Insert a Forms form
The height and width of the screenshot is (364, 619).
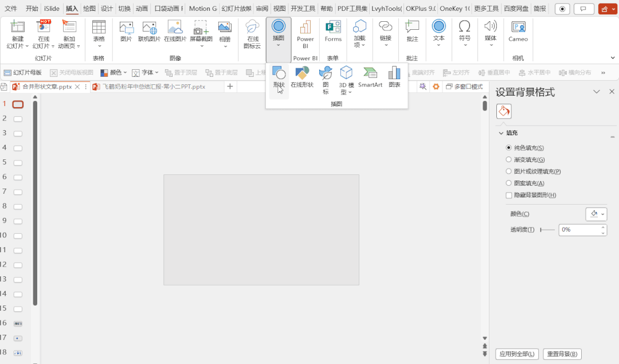click(333, 32)
